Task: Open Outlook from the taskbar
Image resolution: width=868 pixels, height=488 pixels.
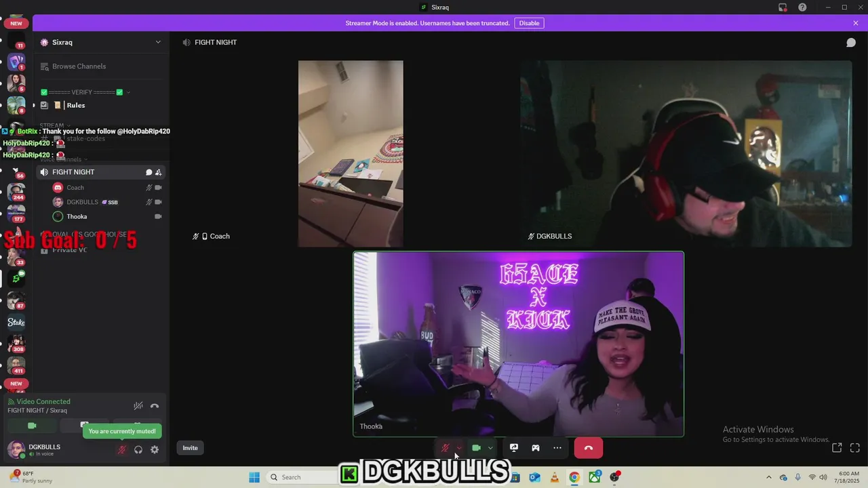Action: 534,477
